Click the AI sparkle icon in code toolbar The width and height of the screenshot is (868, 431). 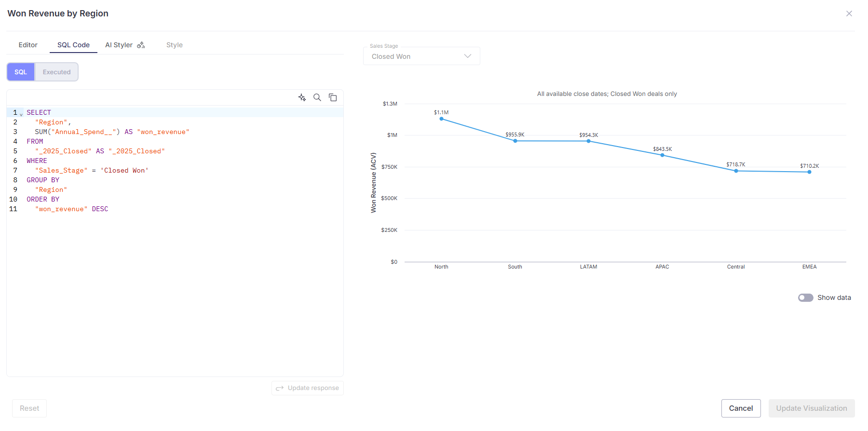click(302, 97)
